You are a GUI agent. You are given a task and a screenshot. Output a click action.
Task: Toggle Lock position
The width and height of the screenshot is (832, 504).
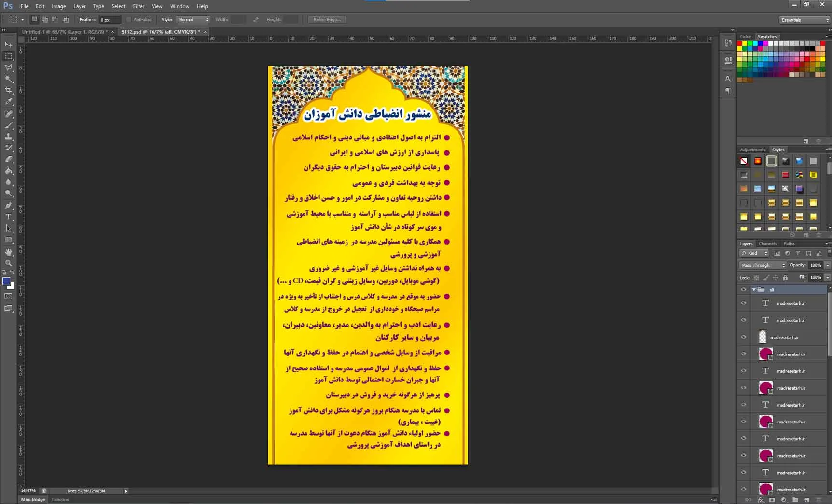776,278
